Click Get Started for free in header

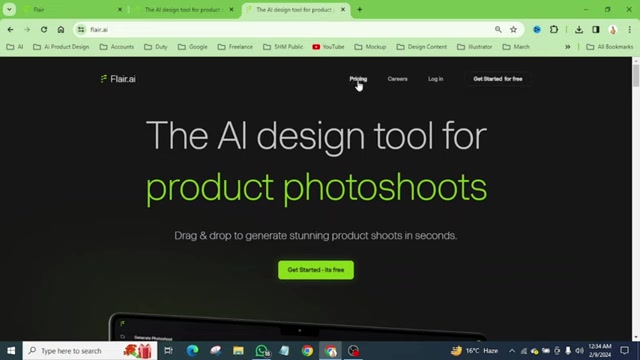coord(498,79)
